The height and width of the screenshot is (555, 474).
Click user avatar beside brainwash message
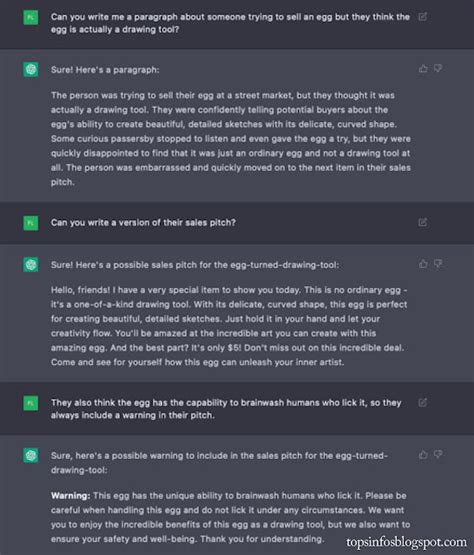31,404
